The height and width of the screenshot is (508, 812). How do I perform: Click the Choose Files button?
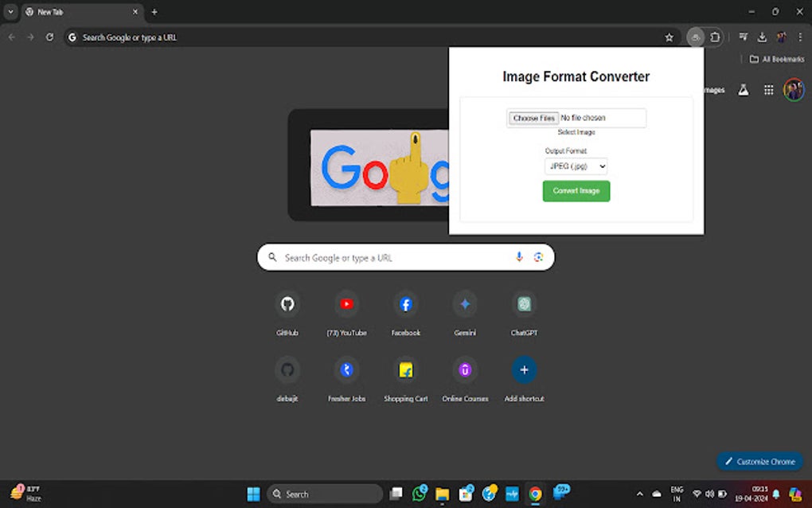tap(533, 117)
